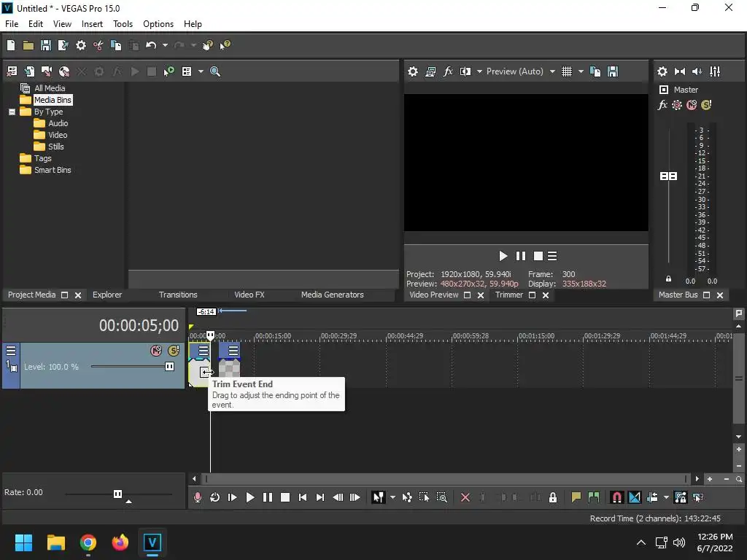Save the project with the floppy icon

pyautogui.click(x=46, y=45)
